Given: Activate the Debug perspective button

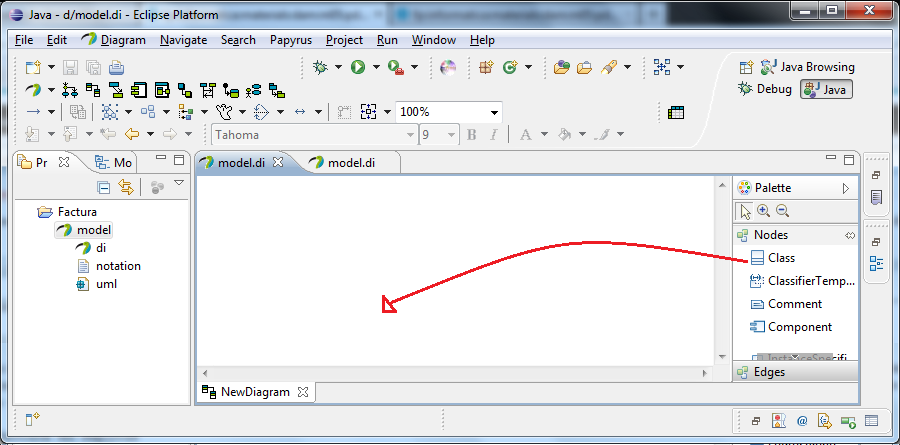Looking at the screenshot, I should pos(765,89).
